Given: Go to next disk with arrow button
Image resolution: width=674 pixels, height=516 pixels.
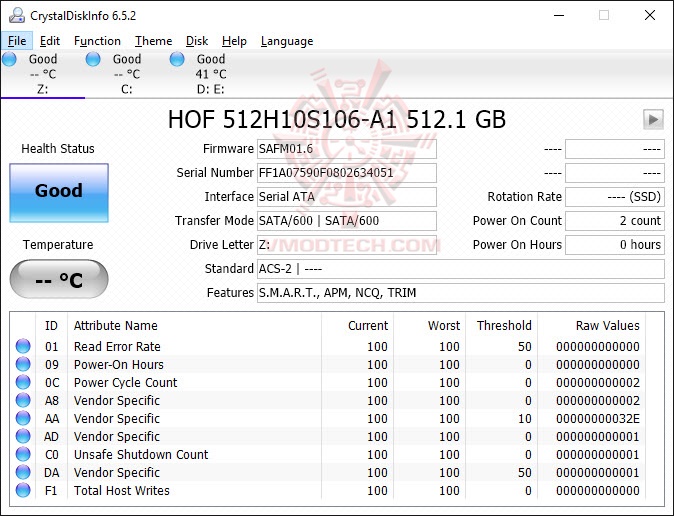Looking at the screenshot, I should coord(653,119).
